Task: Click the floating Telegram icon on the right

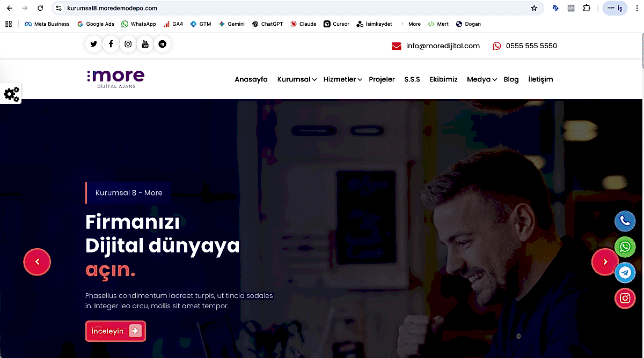Action: click(x=625, y=272)
